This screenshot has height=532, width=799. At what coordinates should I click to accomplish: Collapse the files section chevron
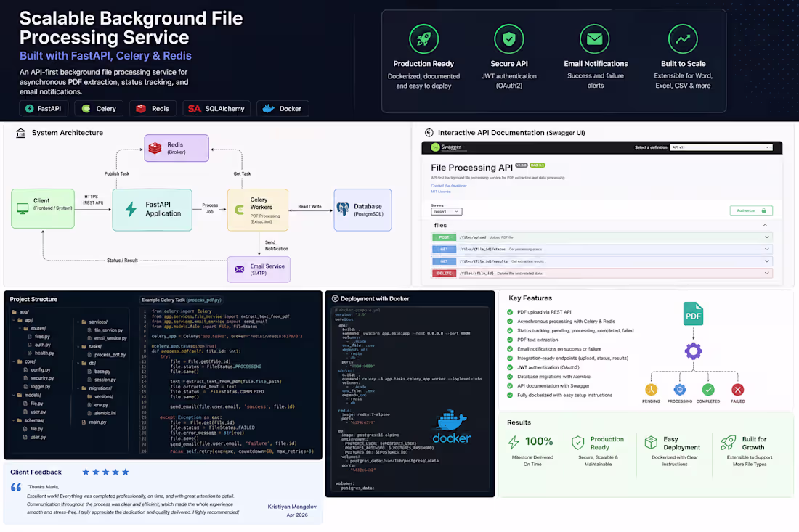point(765,225)
